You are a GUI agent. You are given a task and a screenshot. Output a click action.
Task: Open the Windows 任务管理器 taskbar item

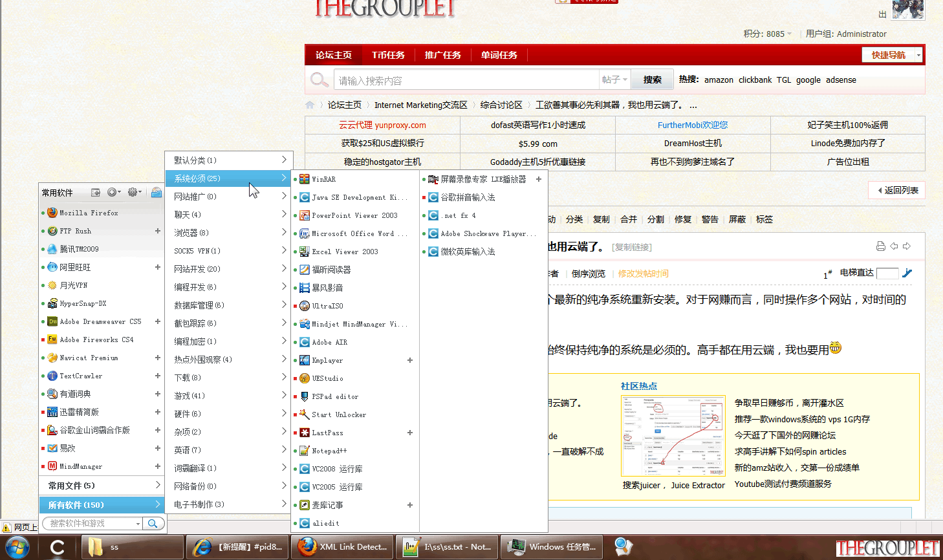point(552,547)
